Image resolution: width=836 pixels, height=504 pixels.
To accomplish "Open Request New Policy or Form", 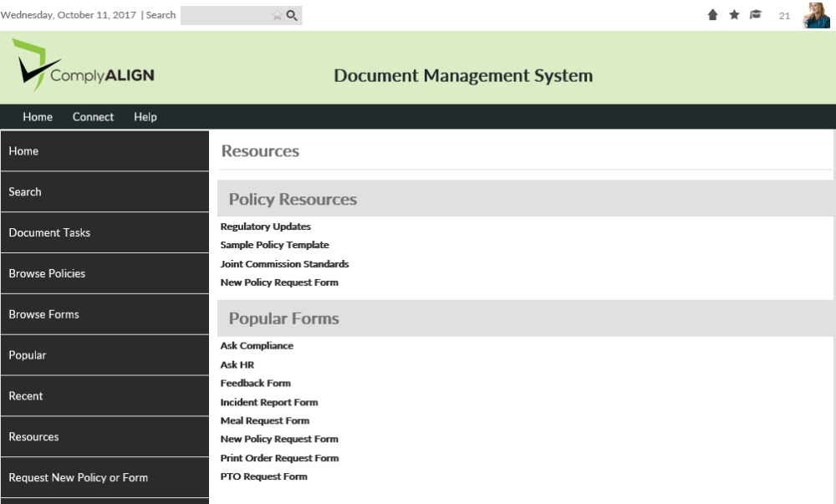I will [104, 478].
